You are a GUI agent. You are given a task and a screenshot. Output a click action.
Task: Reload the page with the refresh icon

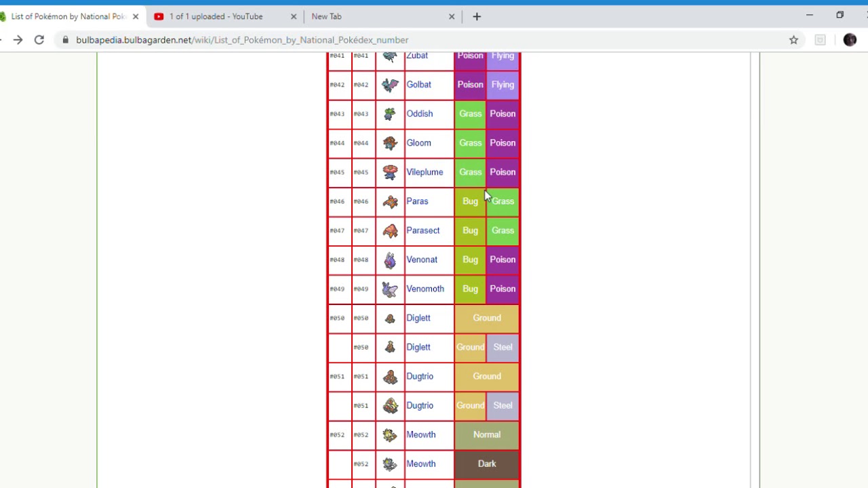[39, 40]
